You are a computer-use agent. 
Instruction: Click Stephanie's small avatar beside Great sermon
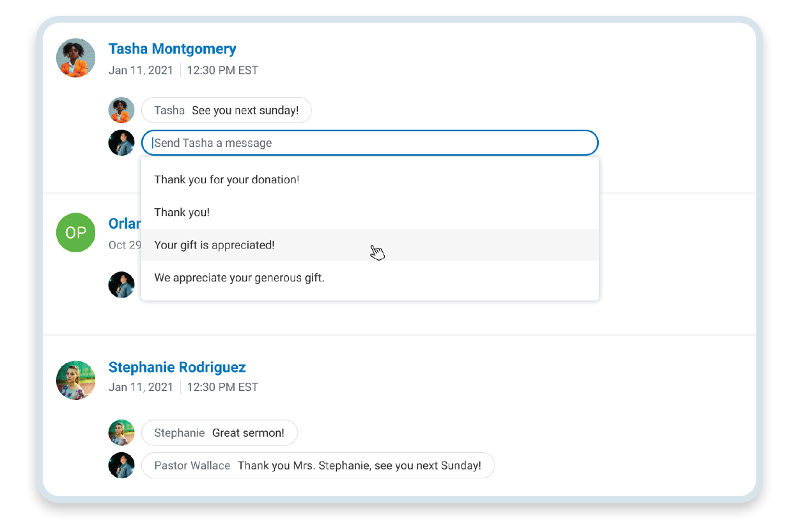[121, 432]
